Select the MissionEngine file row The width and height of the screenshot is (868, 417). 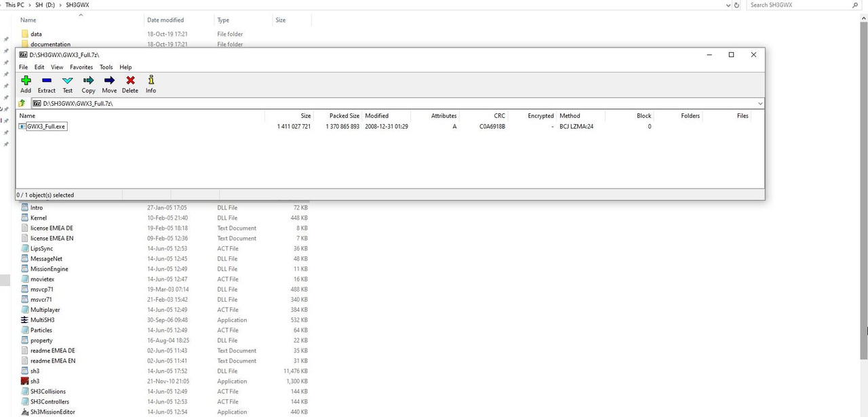[165, 269]
